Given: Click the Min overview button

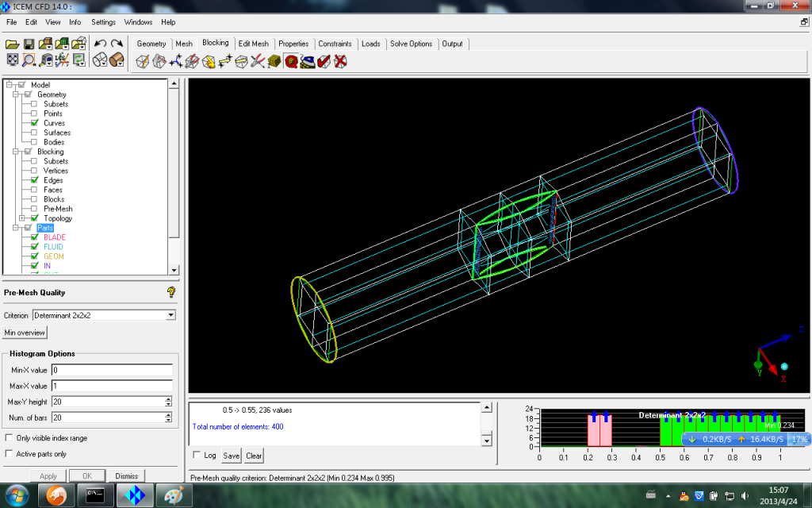Looking at the screenshot, I should [25, 333].
